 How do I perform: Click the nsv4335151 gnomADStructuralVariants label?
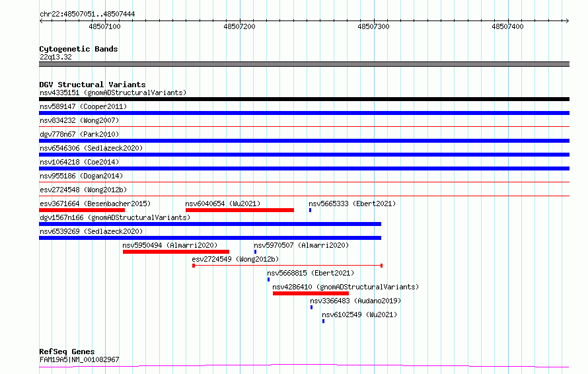click(113, 93)
